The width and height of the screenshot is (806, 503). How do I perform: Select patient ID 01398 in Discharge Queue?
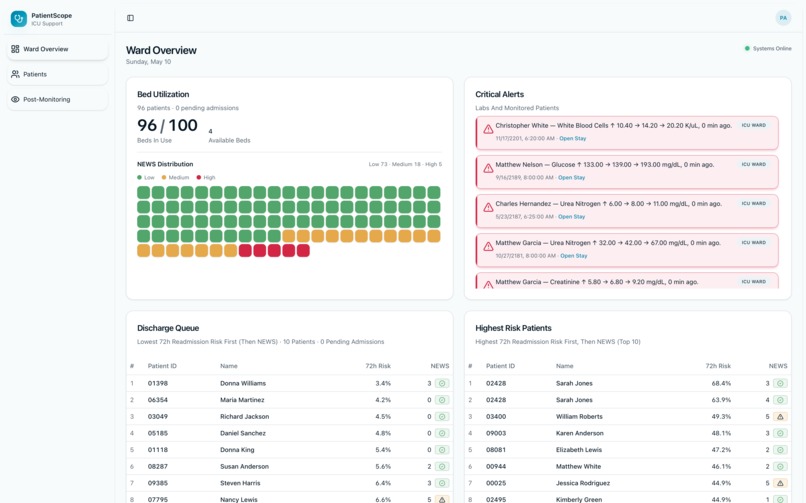pos(158,383)
